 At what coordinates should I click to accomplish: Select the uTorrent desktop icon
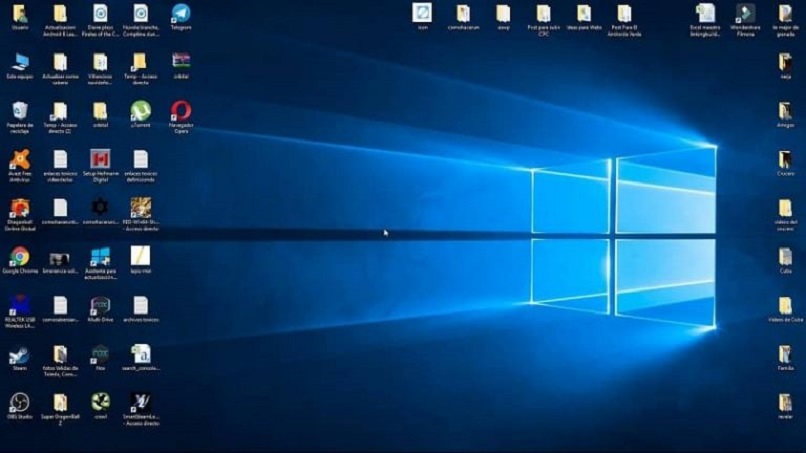click(140, 110)
